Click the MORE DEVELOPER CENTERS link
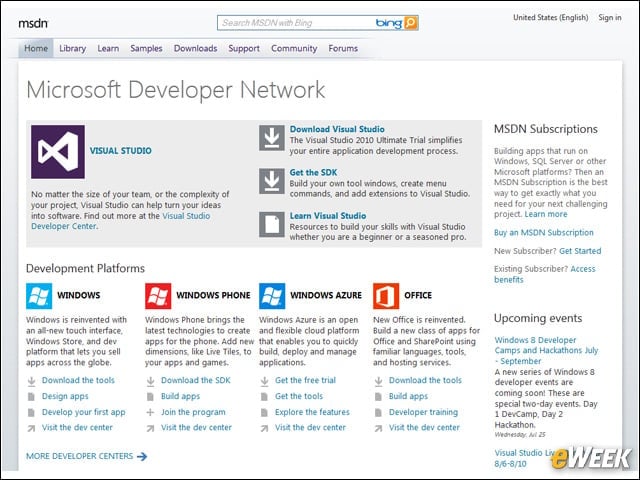 pos(80,456)
